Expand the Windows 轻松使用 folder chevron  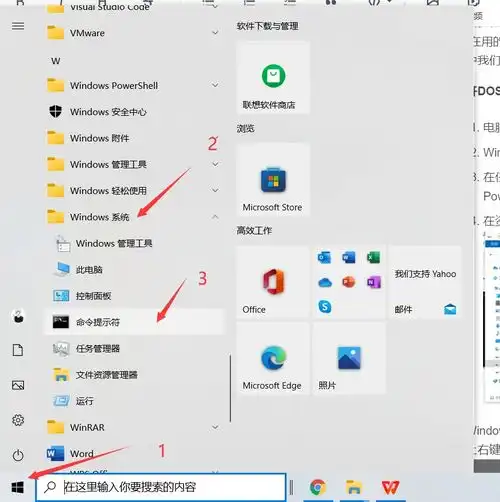pyautogui.click(x=215, y=190)
